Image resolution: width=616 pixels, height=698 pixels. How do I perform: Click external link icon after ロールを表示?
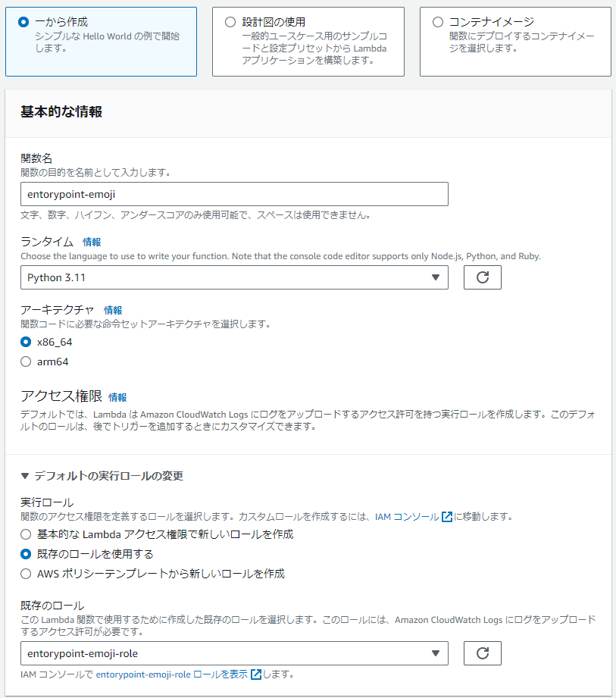[x=256, y=675]
